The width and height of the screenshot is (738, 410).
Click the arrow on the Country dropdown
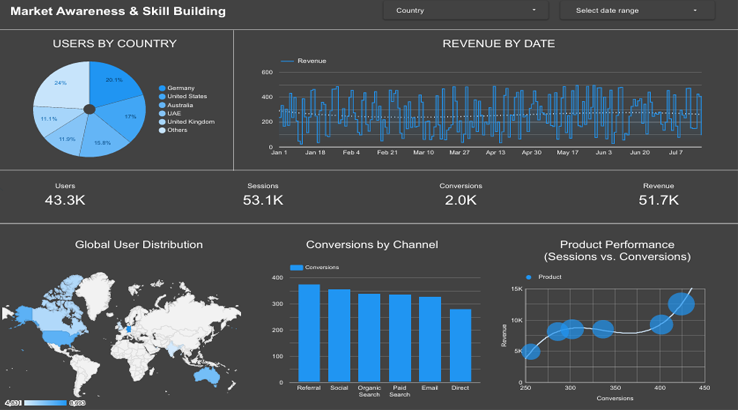click(534, 11)
